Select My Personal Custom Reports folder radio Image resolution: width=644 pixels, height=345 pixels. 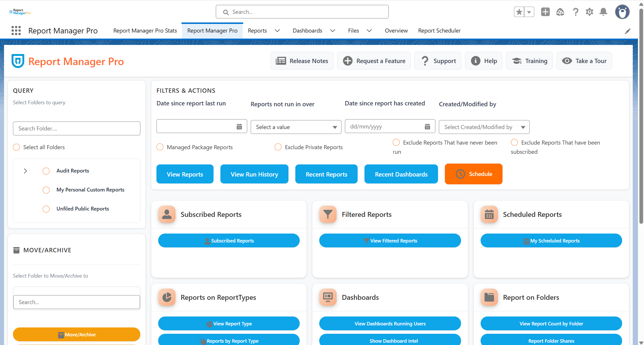(x=46, y=190)
